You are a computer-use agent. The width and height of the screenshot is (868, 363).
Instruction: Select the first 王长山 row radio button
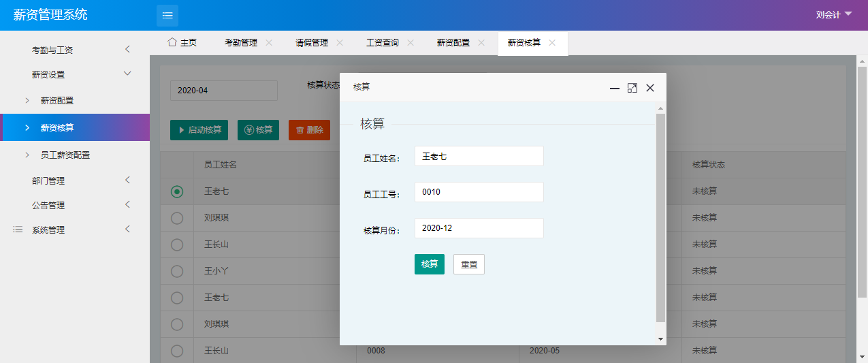coord(177,244)
